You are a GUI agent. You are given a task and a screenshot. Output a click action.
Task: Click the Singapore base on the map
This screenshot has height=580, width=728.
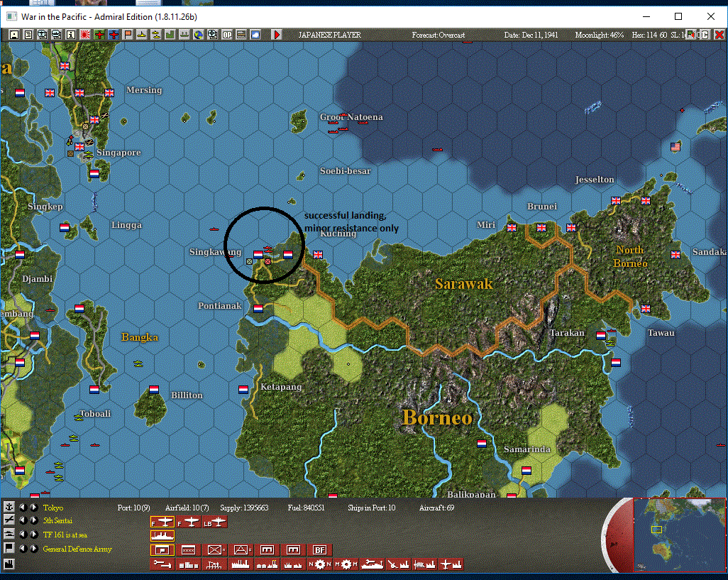80,147
